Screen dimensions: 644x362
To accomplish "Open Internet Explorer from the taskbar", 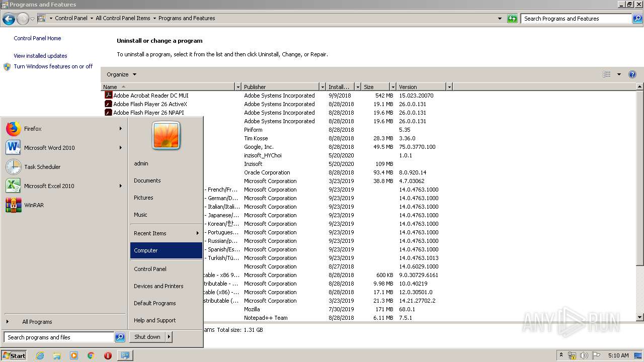I will pos(40,355).
